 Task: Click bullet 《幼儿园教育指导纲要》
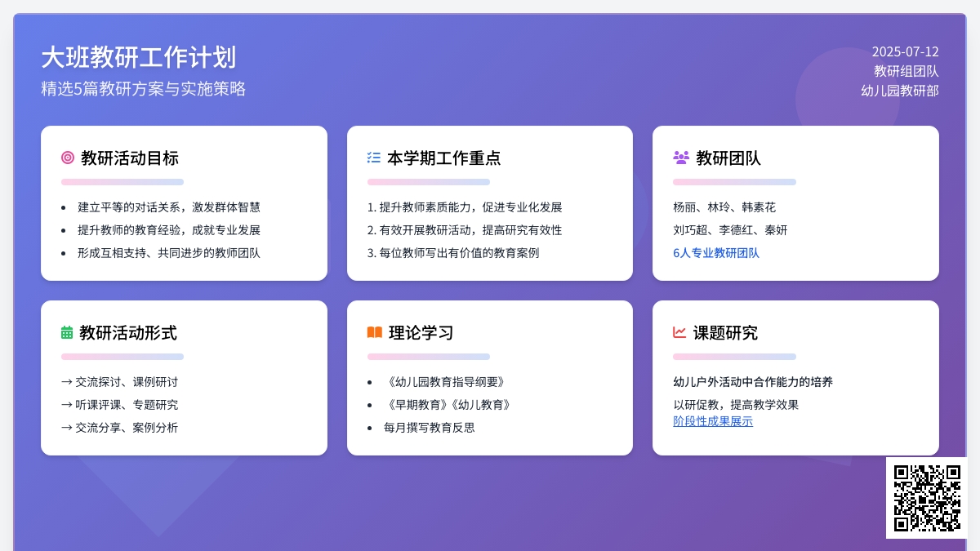[x=445, y=382]
